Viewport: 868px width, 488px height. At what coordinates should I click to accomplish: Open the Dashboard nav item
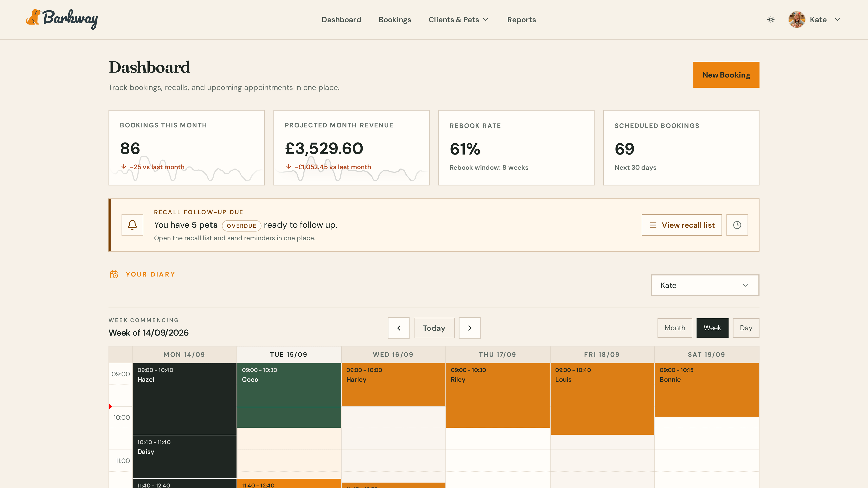[x=341, y=19]
